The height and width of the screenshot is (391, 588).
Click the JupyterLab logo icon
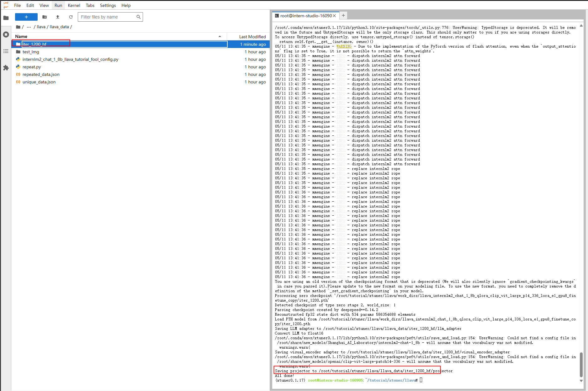pos(6,5)
